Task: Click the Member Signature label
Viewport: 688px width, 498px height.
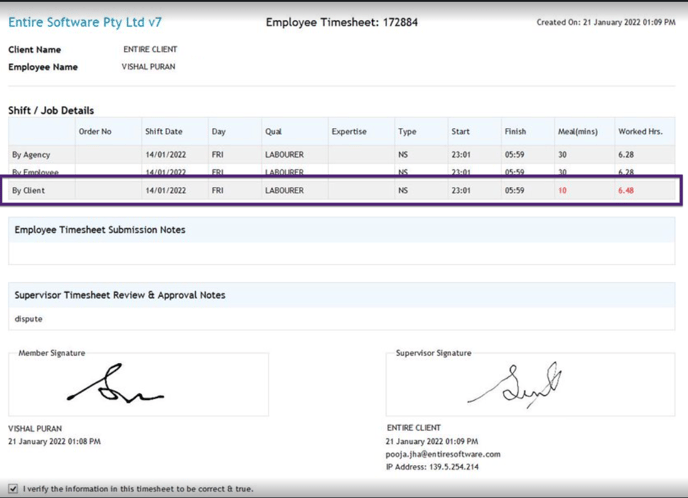Action: point(52,353)
